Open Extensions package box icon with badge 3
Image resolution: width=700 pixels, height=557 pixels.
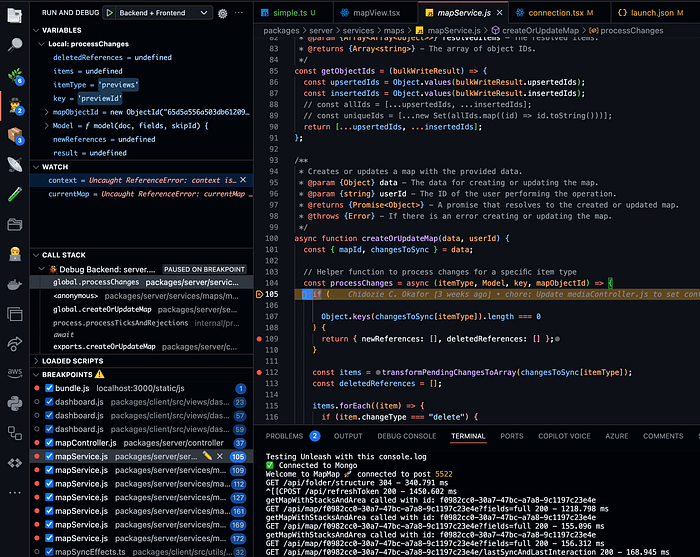click(15, 135)
